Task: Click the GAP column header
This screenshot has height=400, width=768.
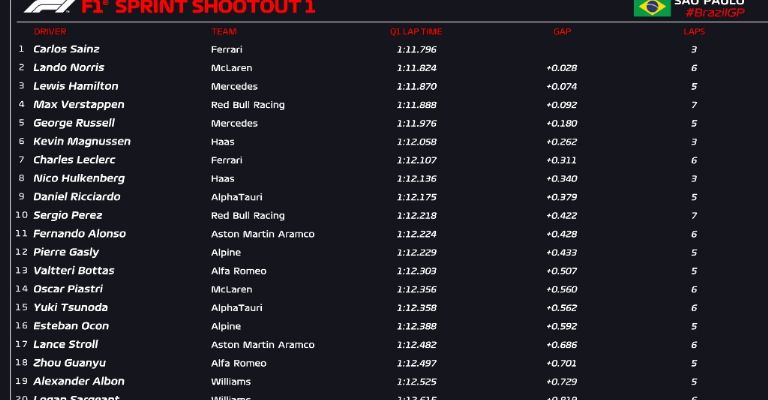Action: coord(562,31)
